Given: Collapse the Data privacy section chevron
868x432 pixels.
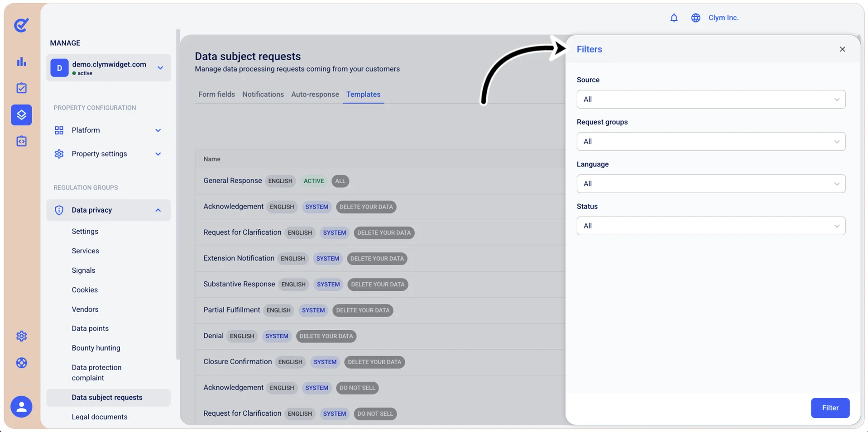Looking at the screenshot, I should pyautogui.click(x=158, y=210).
